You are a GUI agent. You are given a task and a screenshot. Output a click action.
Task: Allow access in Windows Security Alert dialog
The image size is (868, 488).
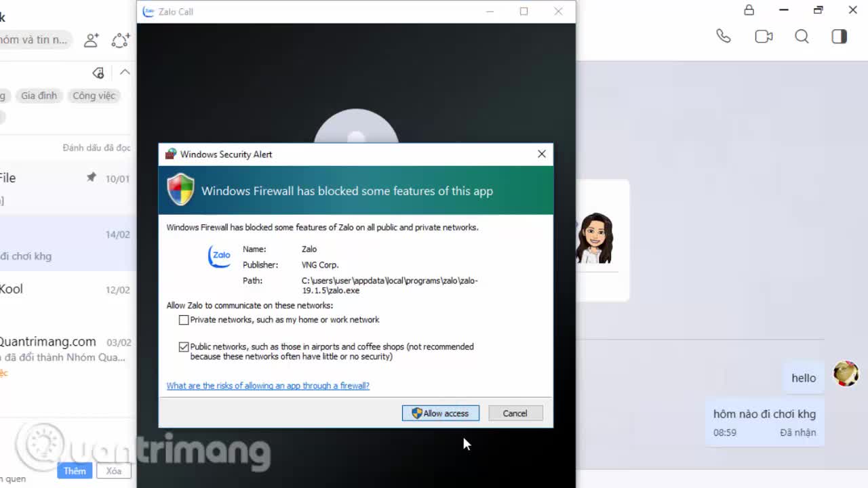click(441, 413)
